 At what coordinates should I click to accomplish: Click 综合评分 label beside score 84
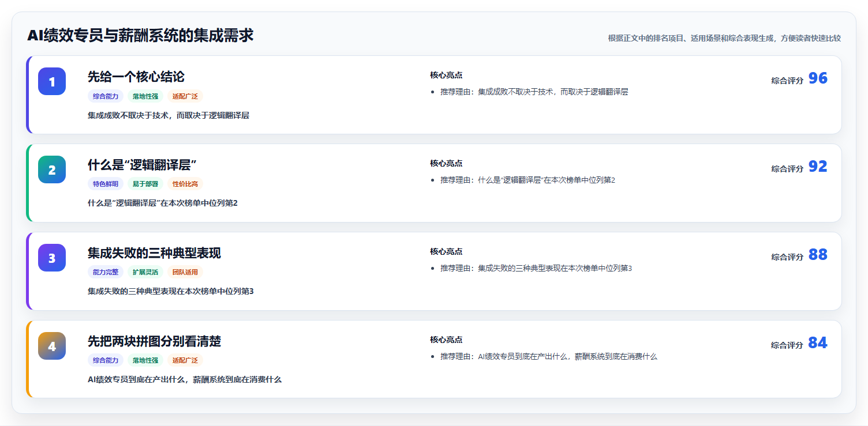pyautogui.click(x=787, y=345)
